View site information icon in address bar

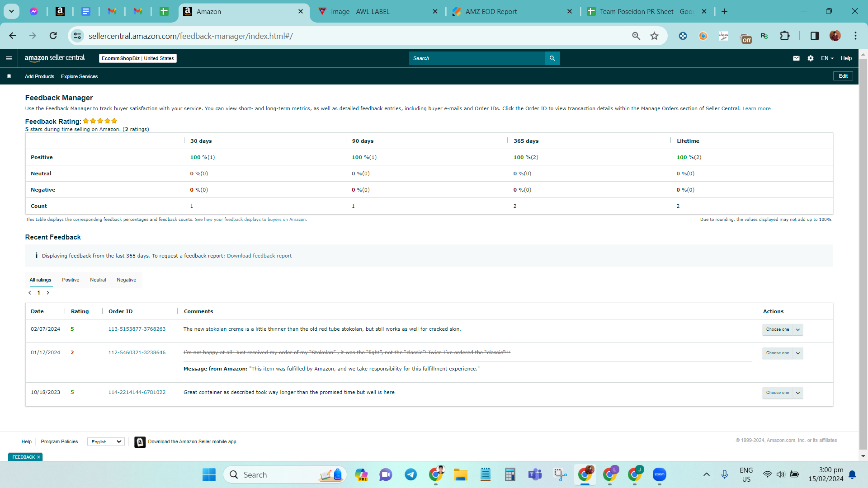pos(78,36)
